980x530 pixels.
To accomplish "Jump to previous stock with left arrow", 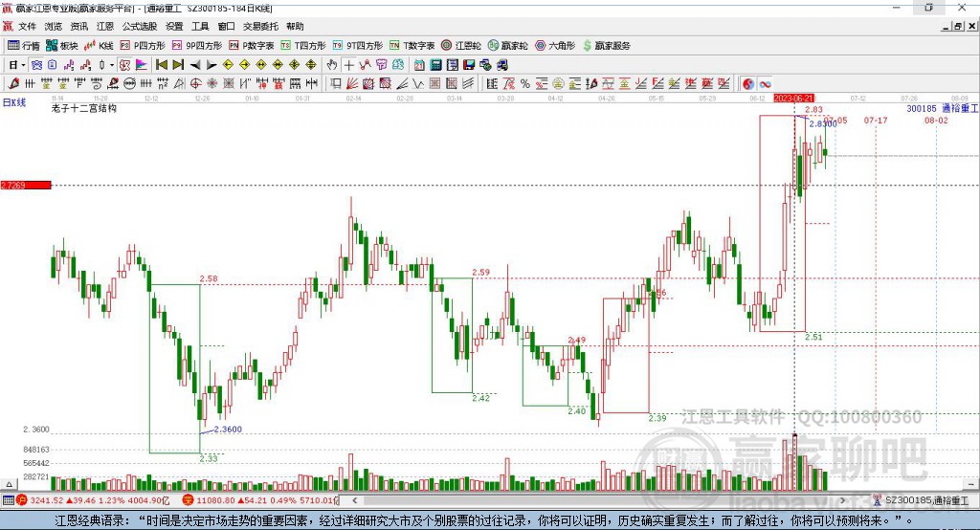I will tap(195, 64).
